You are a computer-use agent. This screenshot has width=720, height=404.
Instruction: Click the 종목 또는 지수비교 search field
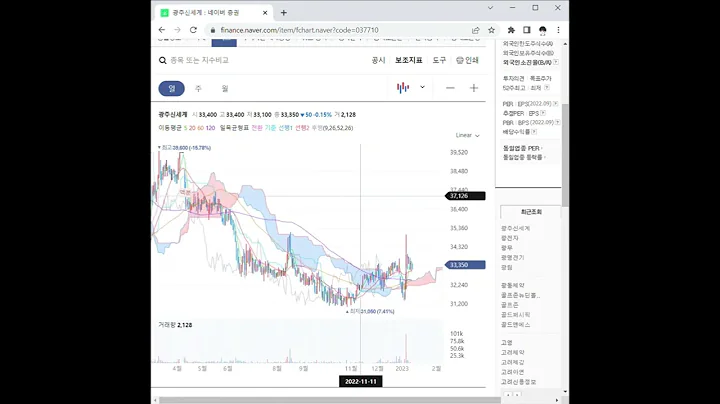click(x=199, y=60)
